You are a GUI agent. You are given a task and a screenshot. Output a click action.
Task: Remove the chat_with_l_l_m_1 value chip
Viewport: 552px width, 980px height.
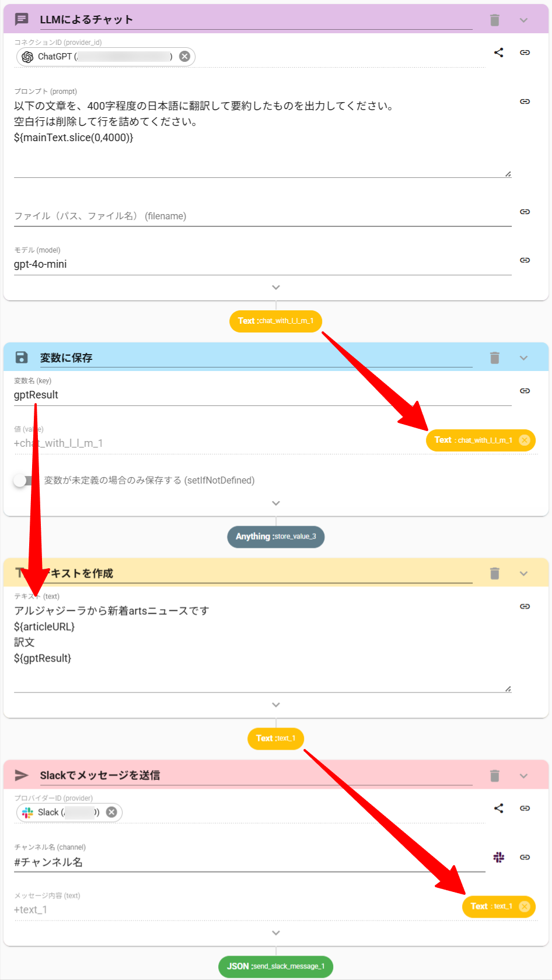(525, 440)
